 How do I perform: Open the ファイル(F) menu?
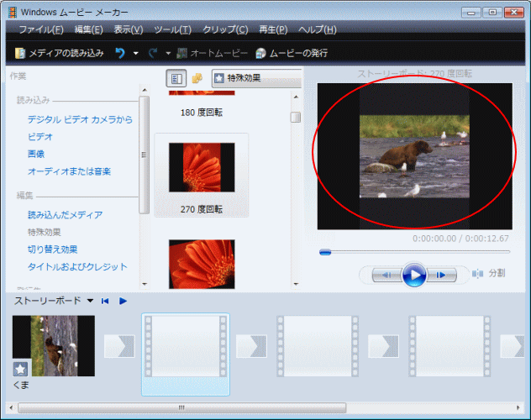41,29
